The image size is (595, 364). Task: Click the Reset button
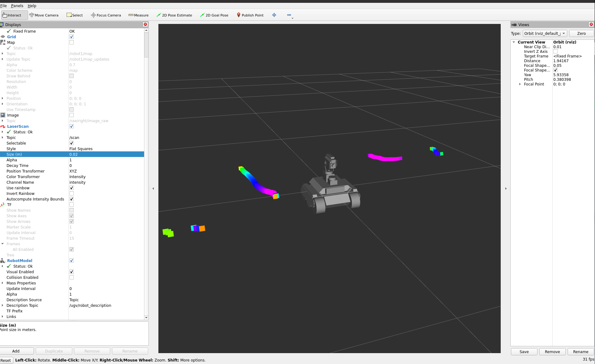point(6,360)
